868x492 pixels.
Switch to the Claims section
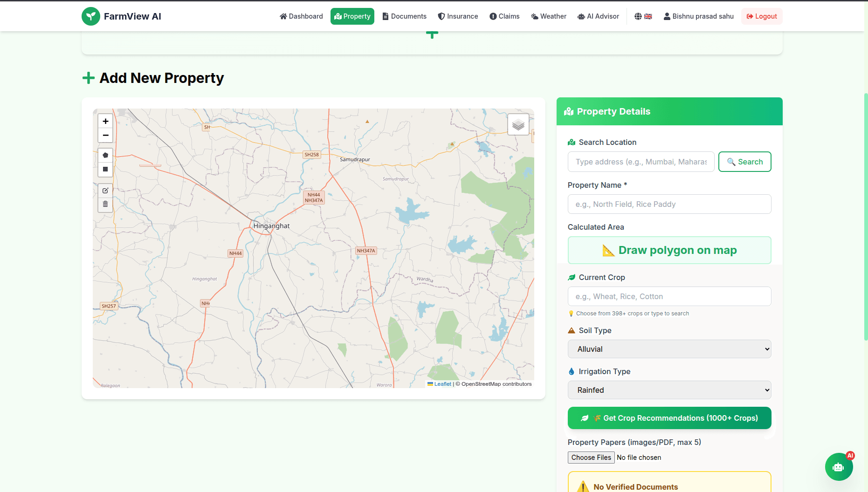pyautogui.click(x=504, y=16)
